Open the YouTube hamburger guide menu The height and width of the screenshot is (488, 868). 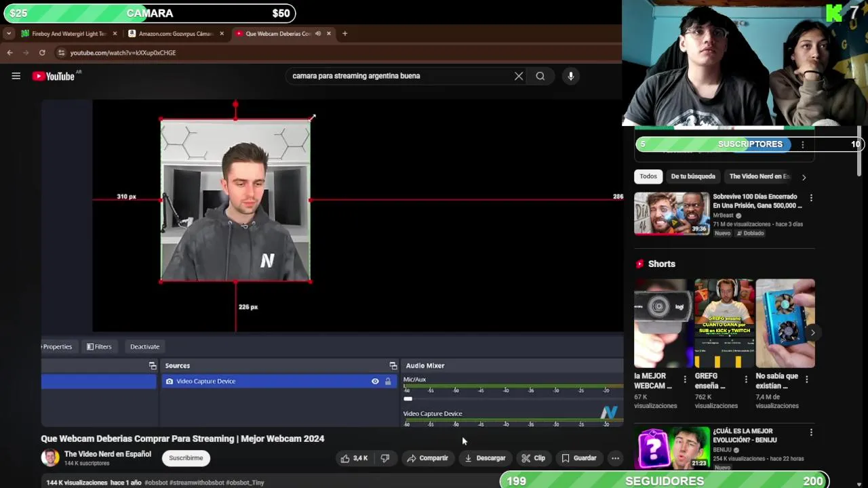tap(16, 76)
